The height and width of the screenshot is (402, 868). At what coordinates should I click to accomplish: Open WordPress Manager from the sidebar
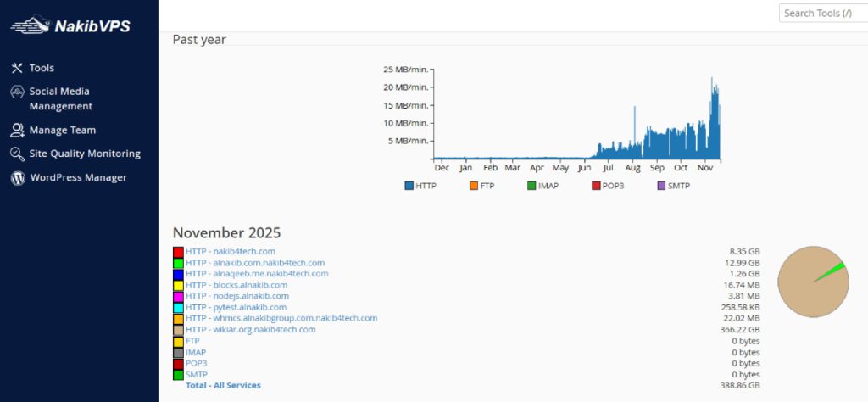[78, 178]
